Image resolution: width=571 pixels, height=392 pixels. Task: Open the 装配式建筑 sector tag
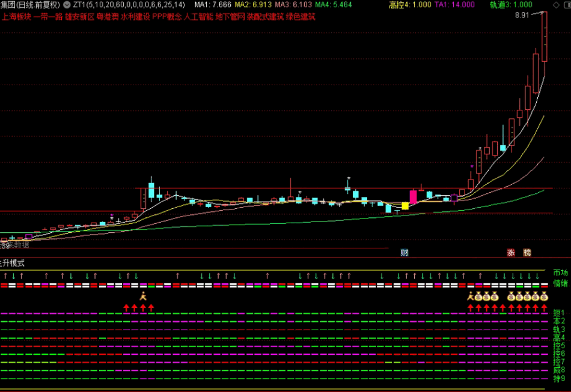(265, 17)
